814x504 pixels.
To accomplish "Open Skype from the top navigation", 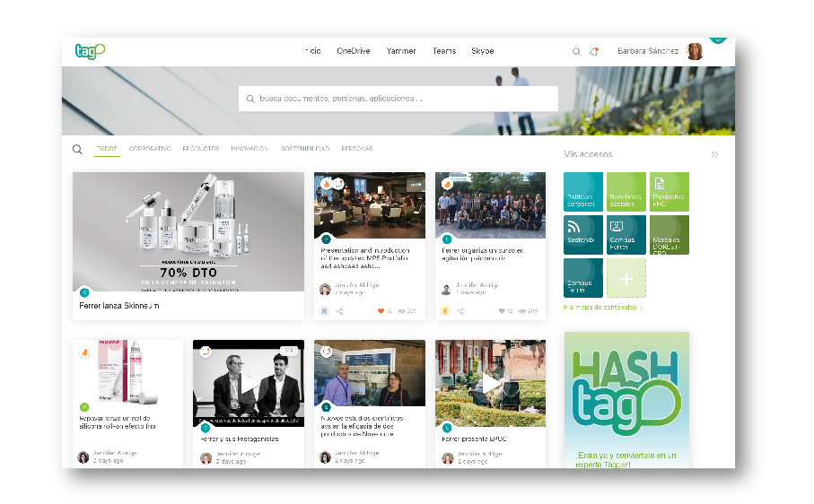I will point(482,51).
